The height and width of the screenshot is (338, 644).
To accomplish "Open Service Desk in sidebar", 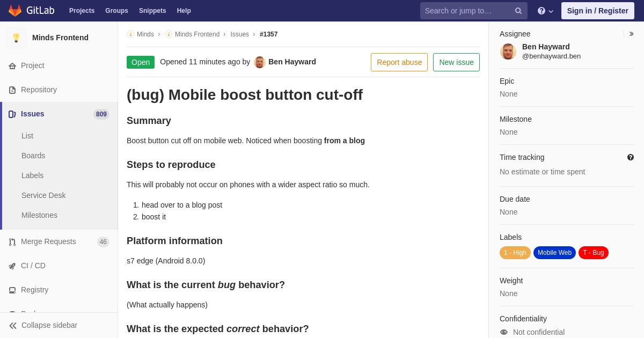I will click(43, 195).
